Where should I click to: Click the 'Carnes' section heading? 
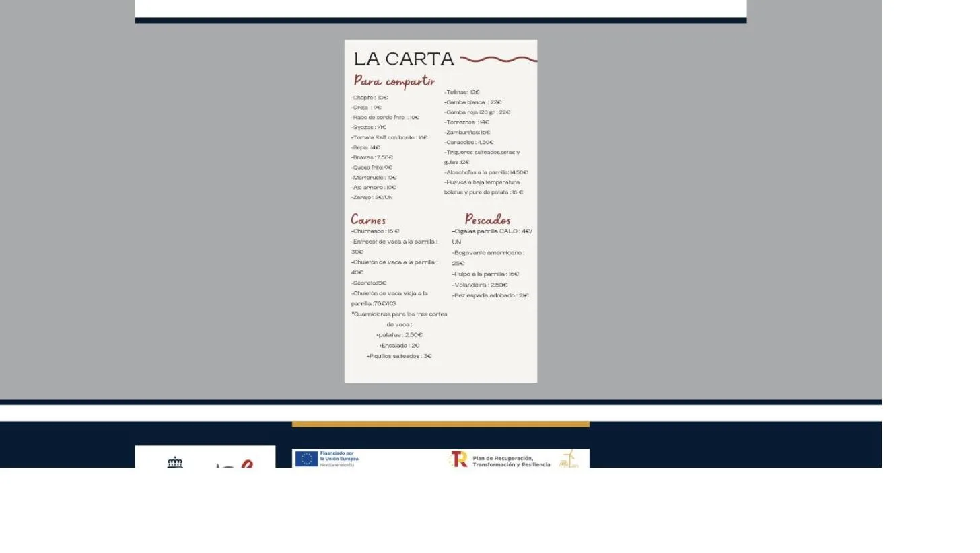point(368,220)
